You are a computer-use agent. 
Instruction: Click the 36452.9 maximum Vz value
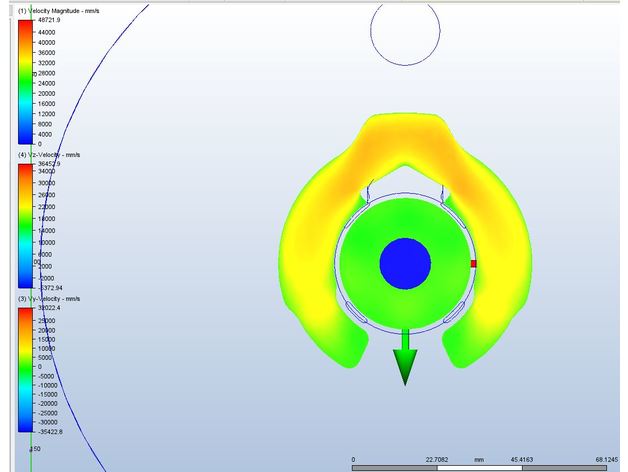(47, 164)
